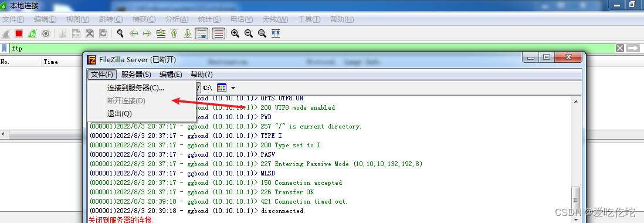
Task: Click the reload capture file icon
Action: [103, 33]
